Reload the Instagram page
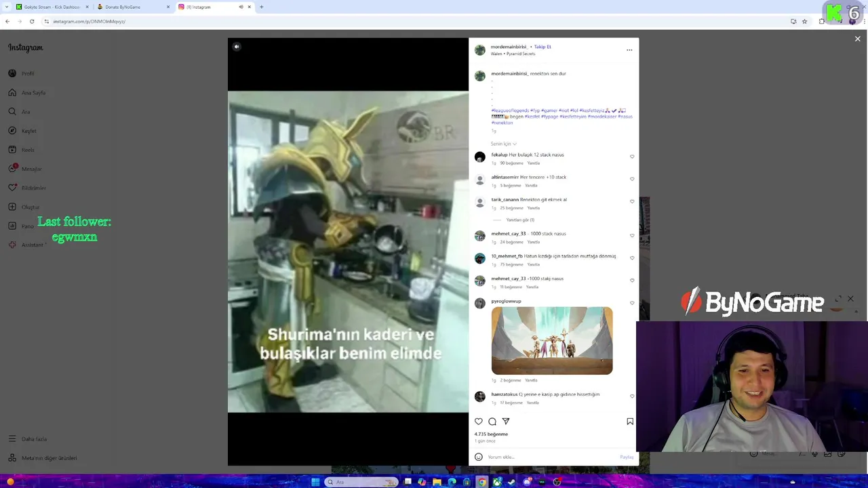The width and height of the screenshot is (868, 488). pos(32,21)
